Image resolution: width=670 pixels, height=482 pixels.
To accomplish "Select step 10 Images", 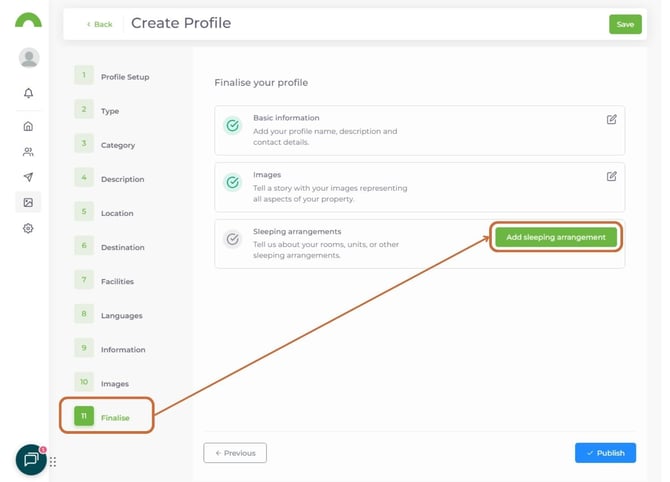I will 114,384.
